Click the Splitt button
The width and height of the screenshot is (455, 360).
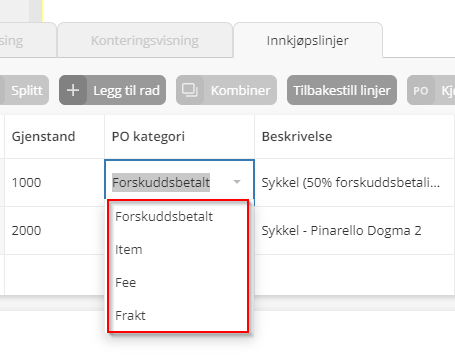[x=24, y=90]
